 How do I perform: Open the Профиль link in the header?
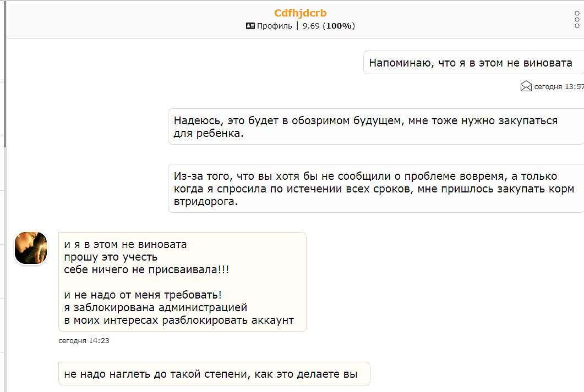[x=274, y=26]
